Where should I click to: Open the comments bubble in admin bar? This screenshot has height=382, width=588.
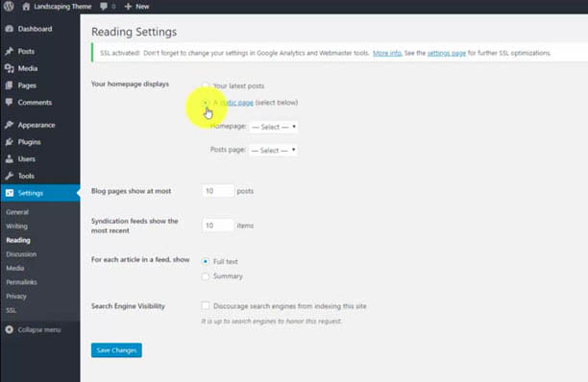pyautogui.click(x=104, y=7)
